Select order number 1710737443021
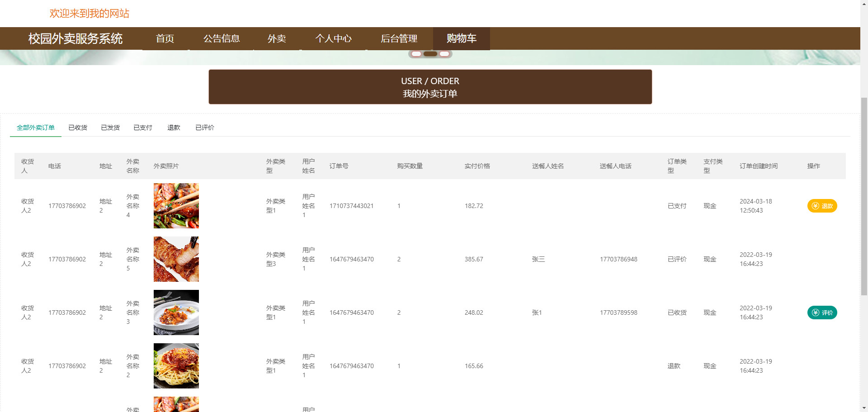Image resolution: width=868 pixels, height=412 pixels. pyautogui.click(x=352, y=206)
